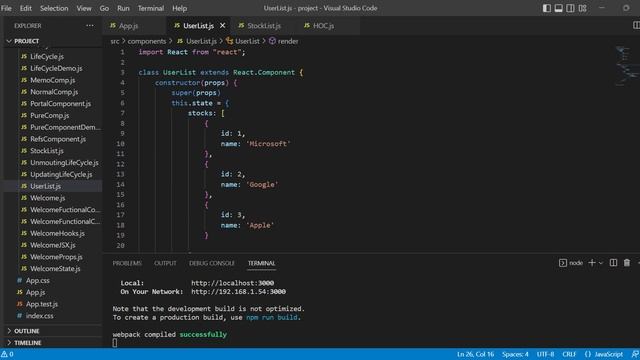This screenshot has height=360, width=640.
Task: Split the editor to the right
Action: [x=636, y=25]
